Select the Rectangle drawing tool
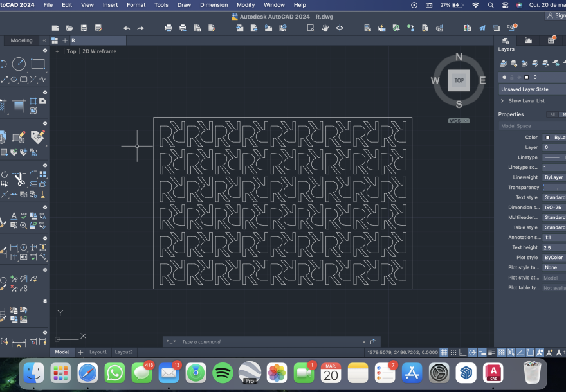The width and height of the screenshot is (566, 392). (38, 64)
